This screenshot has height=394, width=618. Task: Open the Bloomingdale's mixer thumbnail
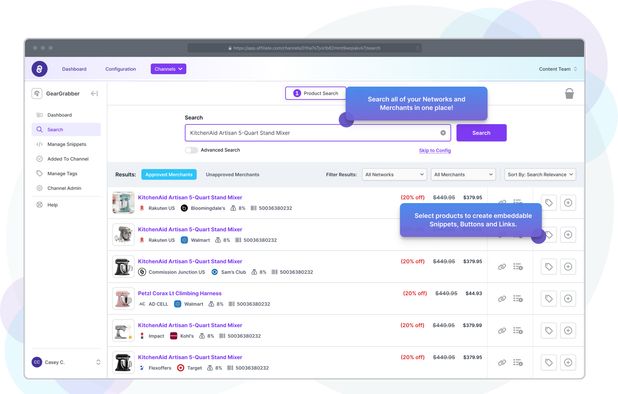(123, 203)
